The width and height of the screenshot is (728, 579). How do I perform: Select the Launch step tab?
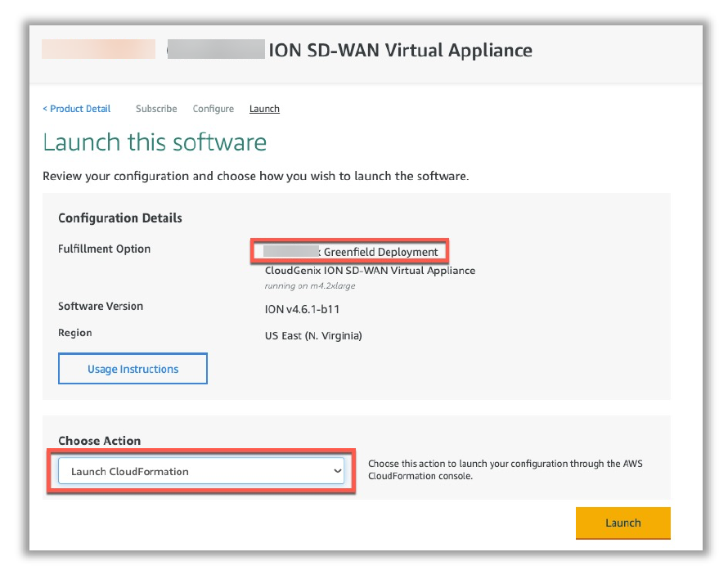click(264, 109)
